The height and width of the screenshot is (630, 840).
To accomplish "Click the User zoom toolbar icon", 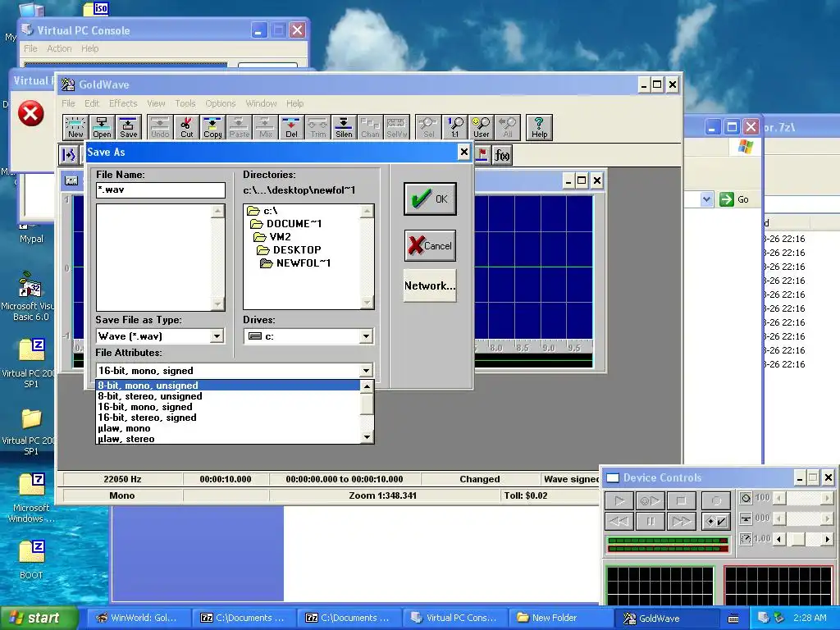I will [481, 127].
